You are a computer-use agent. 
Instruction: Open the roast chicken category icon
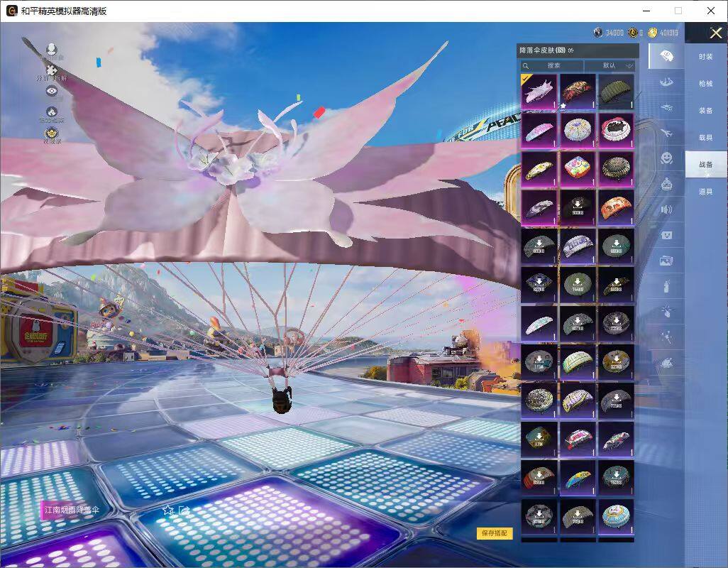(x=666, y=363)
